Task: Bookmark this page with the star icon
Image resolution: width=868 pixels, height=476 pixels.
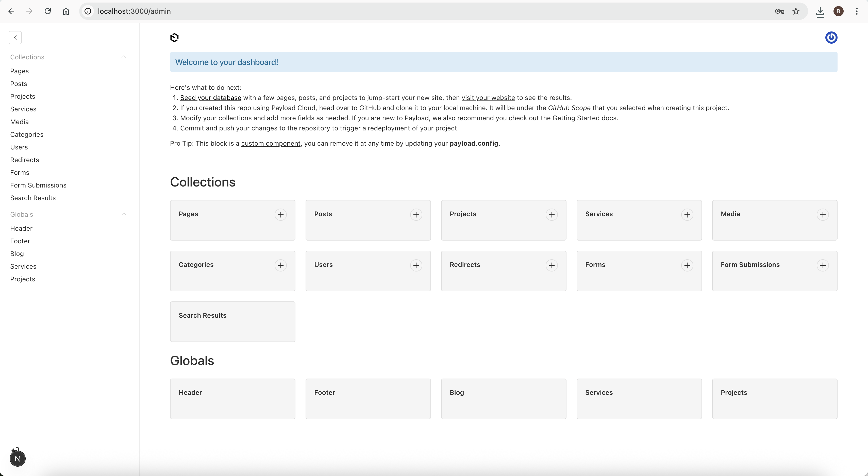Action: (796, 11)
